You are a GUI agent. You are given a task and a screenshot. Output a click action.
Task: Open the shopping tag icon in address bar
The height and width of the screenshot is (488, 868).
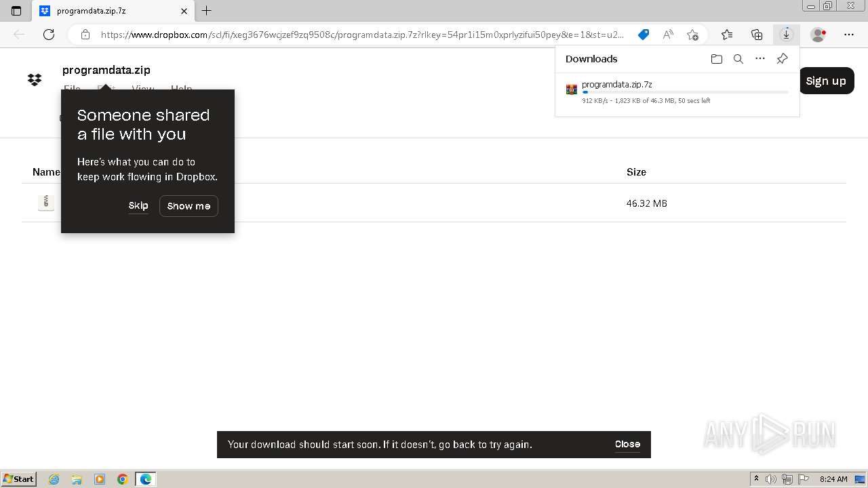644,35
